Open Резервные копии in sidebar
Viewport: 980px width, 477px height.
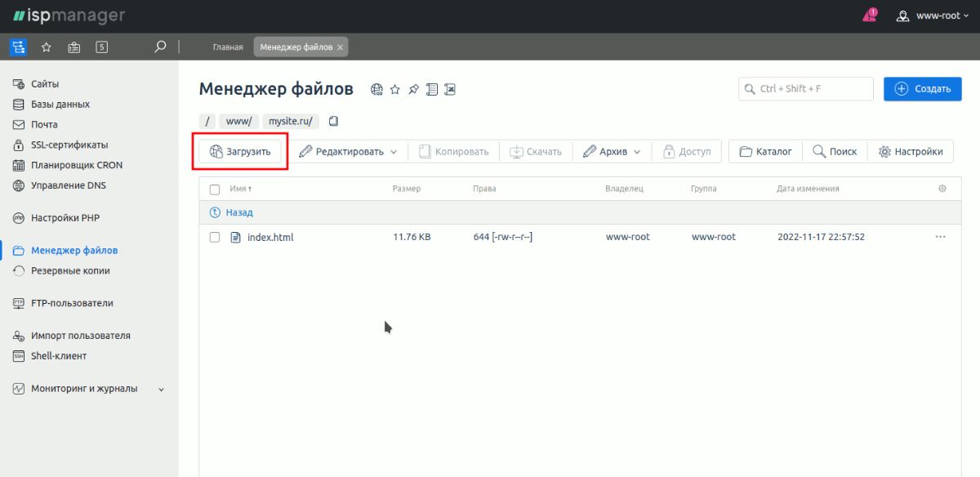pyautogui.click(x=70, y=270)
